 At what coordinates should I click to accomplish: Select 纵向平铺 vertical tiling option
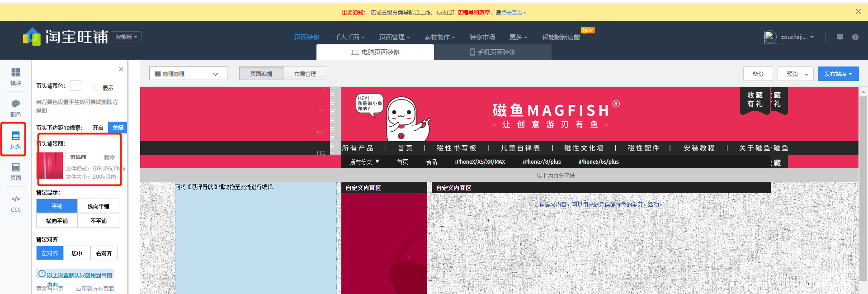(x=99, y=206)
